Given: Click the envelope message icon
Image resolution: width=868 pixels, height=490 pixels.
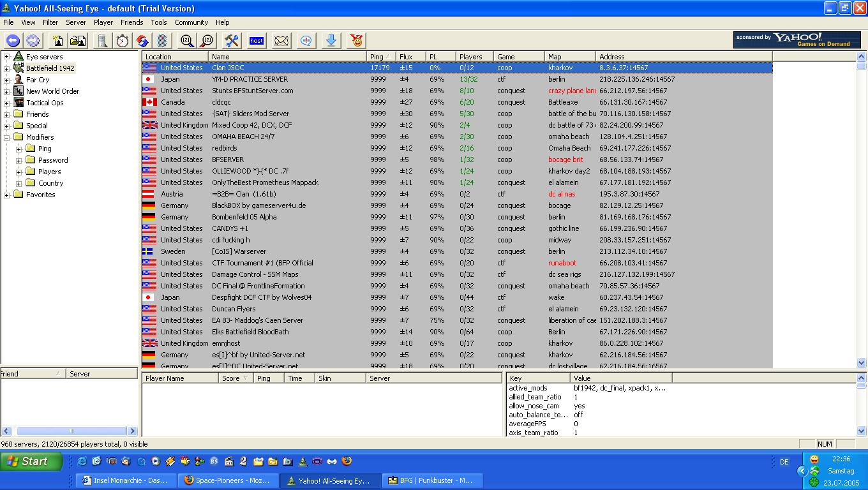Looking at the screenshot, I should [x=281, y=41].
